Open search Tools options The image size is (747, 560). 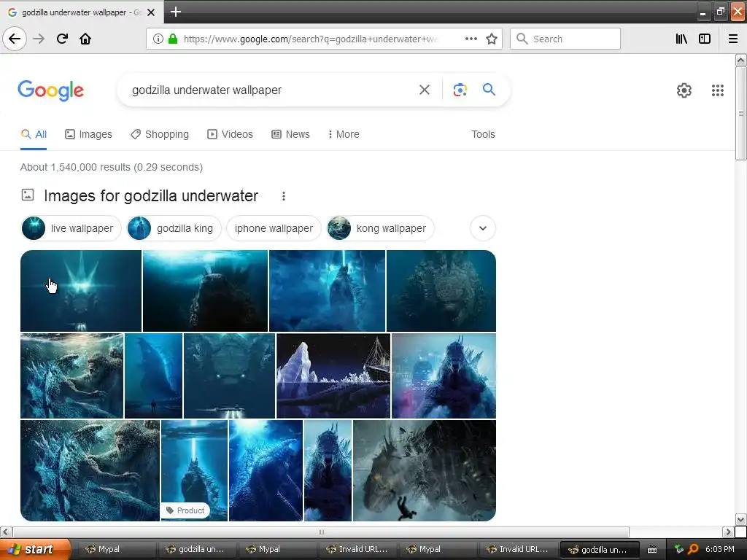click(x=483, y=134)
